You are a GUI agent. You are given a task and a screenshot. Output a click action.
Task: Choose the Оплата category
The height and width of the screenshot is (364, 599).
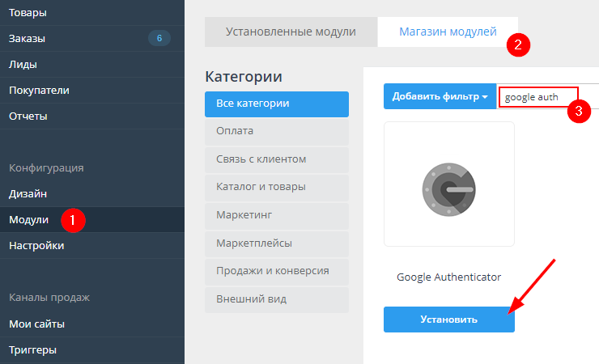pos(276,131)
